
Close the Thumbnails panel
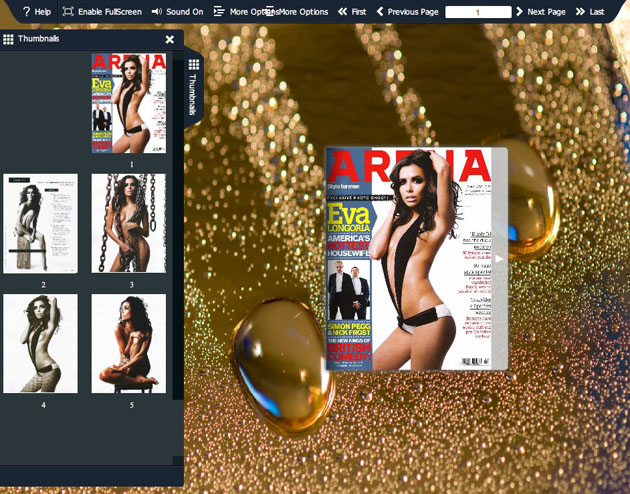(170, 39)
